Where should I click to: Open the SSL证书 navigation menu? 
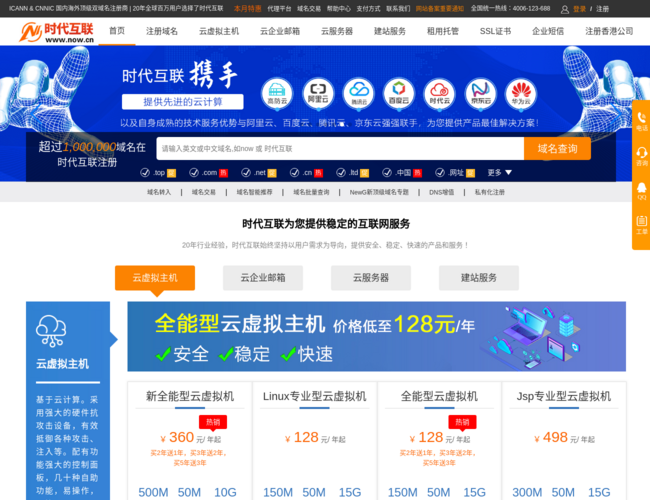[x=495, y=31]
